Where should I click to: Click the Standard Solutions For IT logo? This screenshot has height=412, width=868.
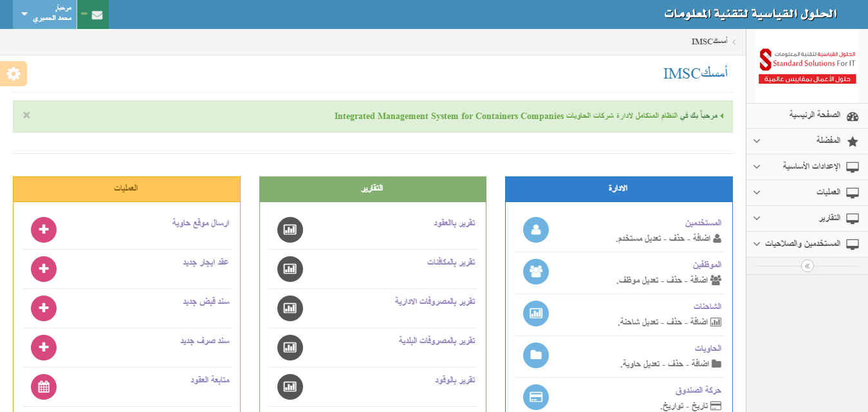coord(807,66)
